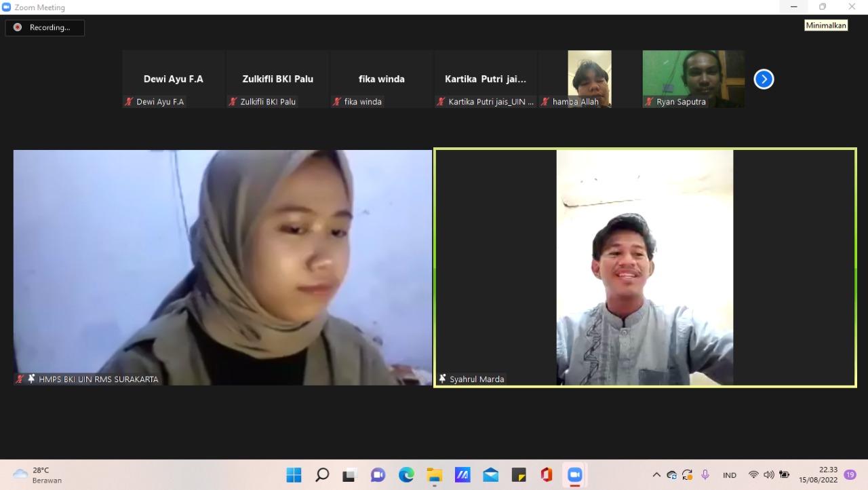The width and height of the screenshot is (868, 490).
Task: Switch IND input language
Action: point(730,475)
